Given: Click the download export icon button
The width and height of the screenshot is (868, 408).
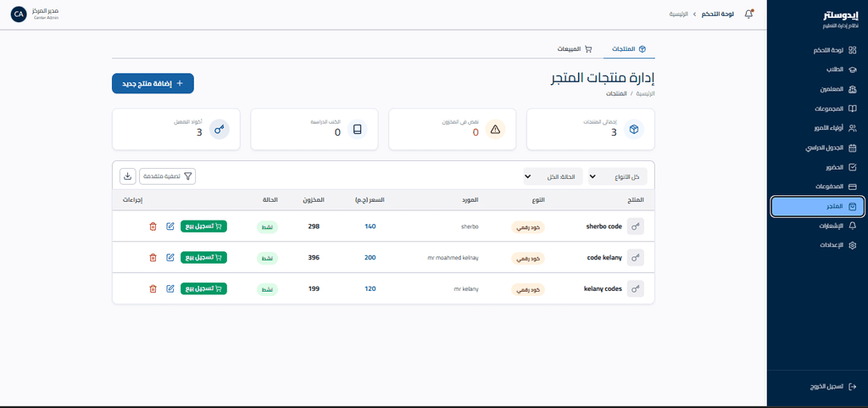Looking at the screenshot, I should tap(127, 176).
